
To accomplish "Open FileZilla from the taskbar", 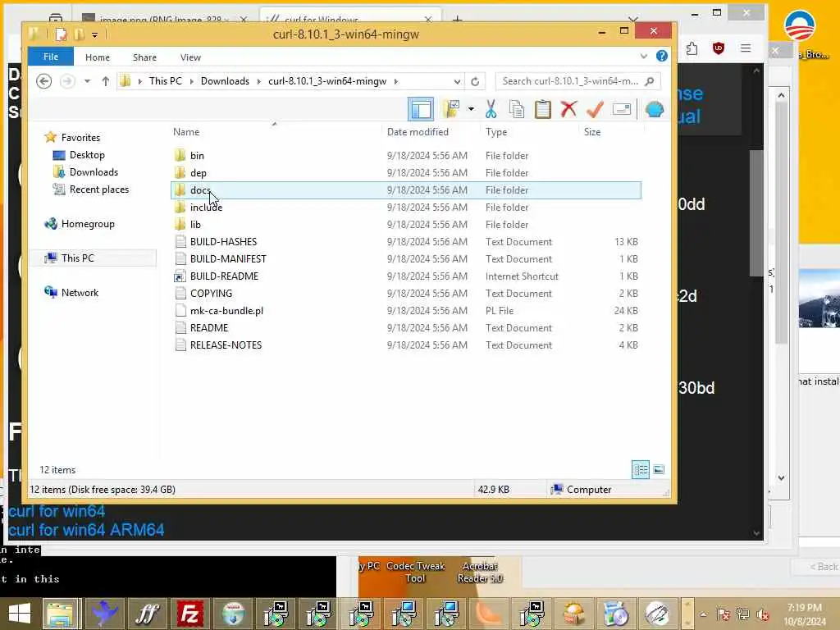I will [x=189, y=614].
